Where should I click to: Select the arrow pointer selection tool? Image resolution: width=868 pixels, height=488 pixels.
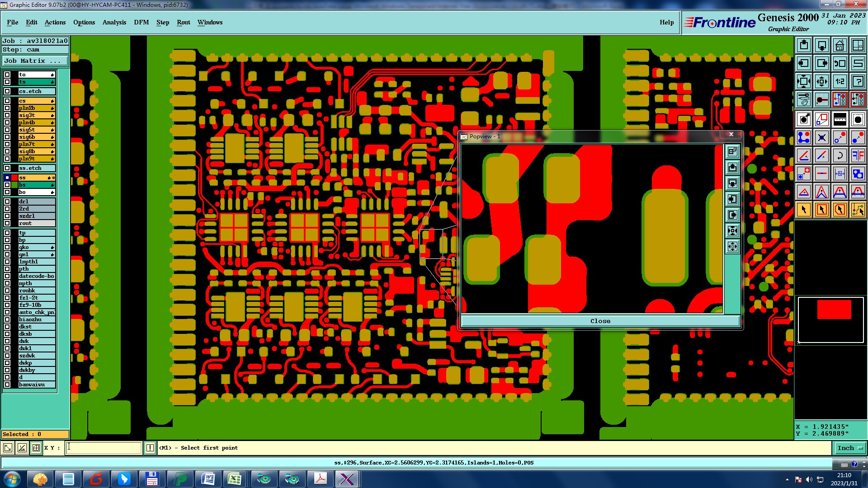[x=803, y=210]
